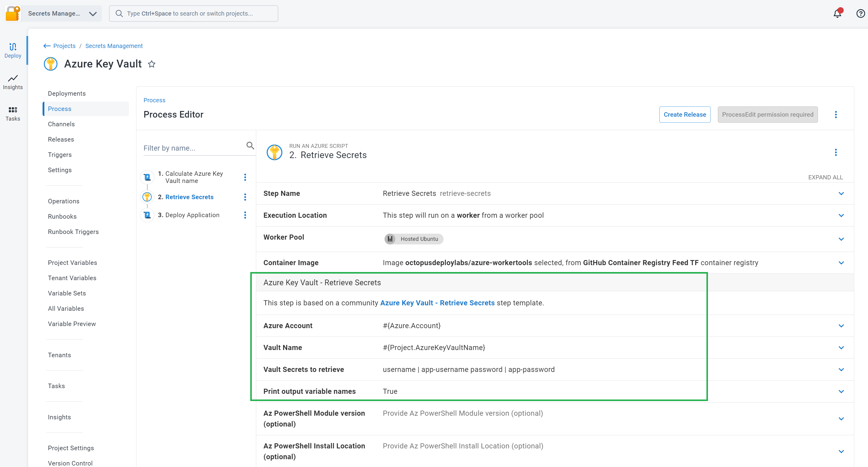Viewport: 868px width, 467px height.
Task: Click the step 1 script icon
Action: tap(147, 177)
